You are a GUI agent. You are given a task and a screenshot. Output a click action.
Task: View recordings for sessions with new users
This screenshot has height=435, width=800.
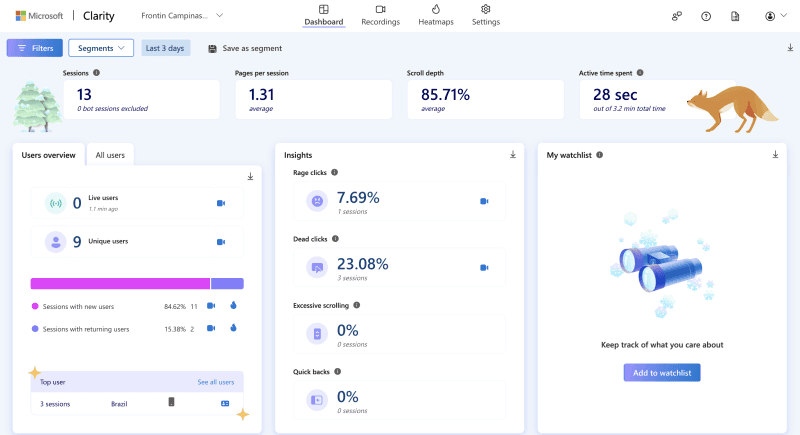click(x=211, y=306)
